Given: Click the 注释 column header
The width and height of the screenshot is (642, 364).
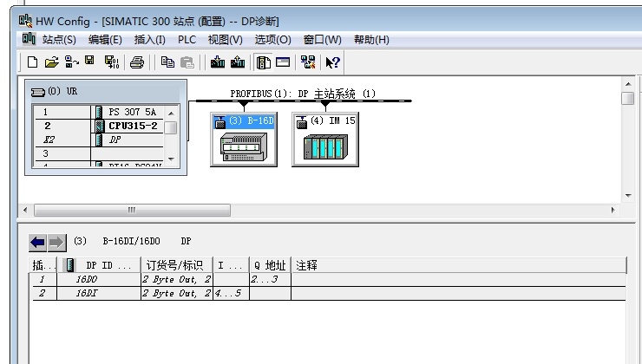Looking at the screenshot, I should (x=459, y=265).
